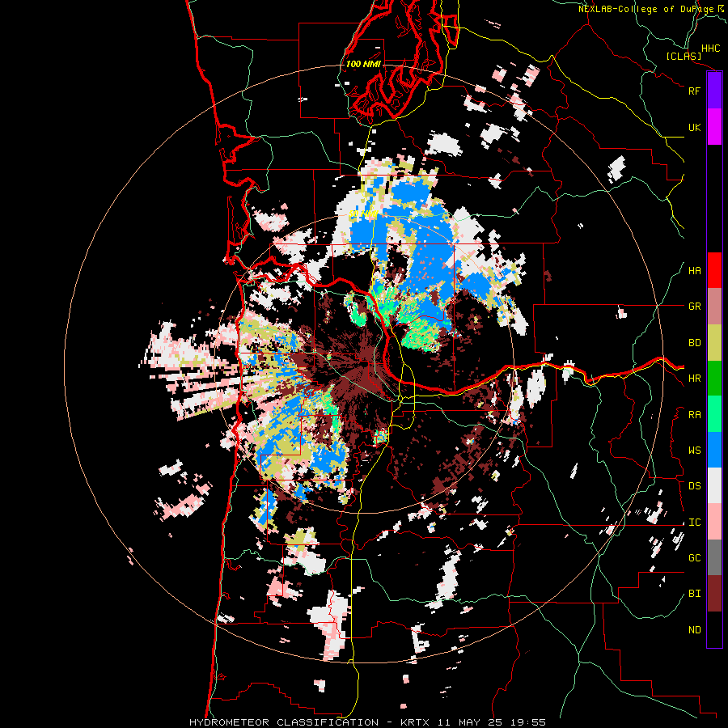Click the HYDROMETEOR CLASSIFICATION title text

click(284, 722)
